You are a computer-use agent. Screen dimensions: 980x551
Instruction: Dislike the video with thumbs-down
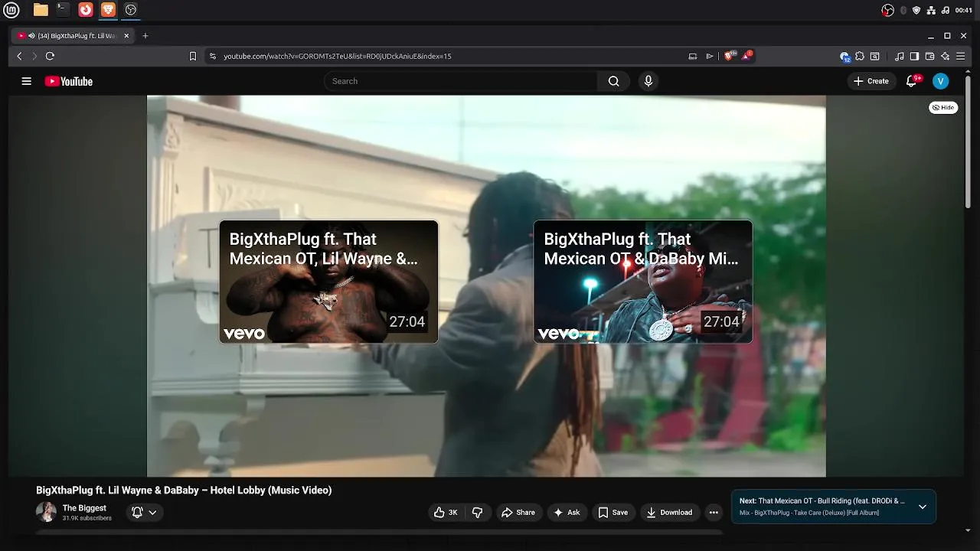coord(478,513)
